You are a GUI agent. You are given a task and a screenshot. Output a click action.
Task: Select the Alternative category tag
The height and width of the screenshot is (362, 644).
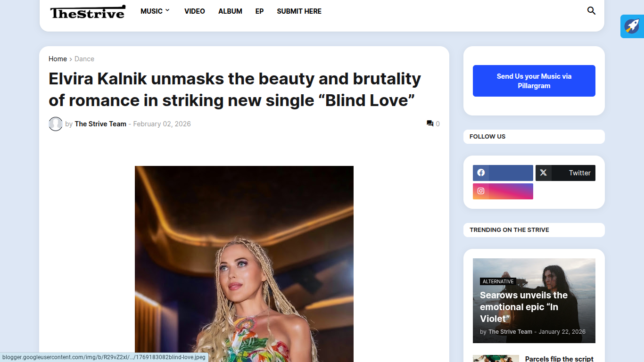tap(498, 281)
